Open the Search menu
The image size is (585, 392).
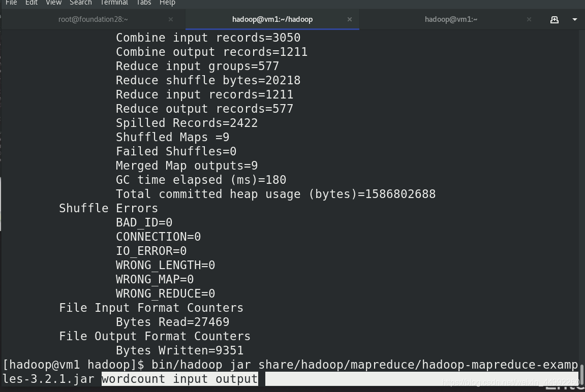click(x=81, y=3)
